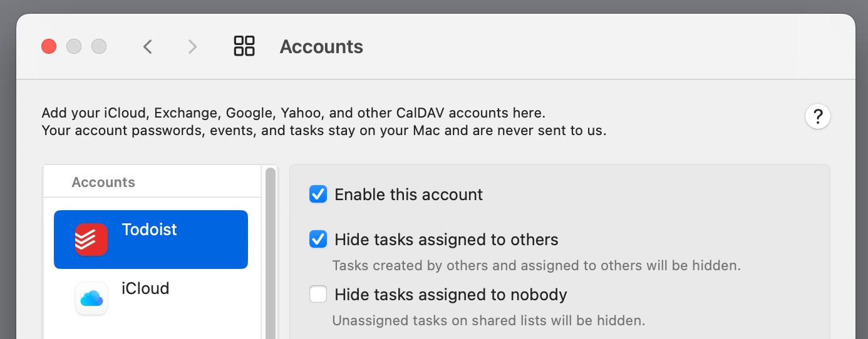Go back using the left chevron arrow
The width and height of the screenshot is (868, 339).
148,46
